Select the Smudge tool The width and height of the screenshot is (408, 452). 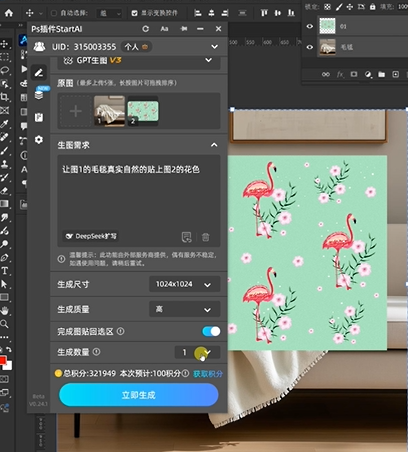5,217
